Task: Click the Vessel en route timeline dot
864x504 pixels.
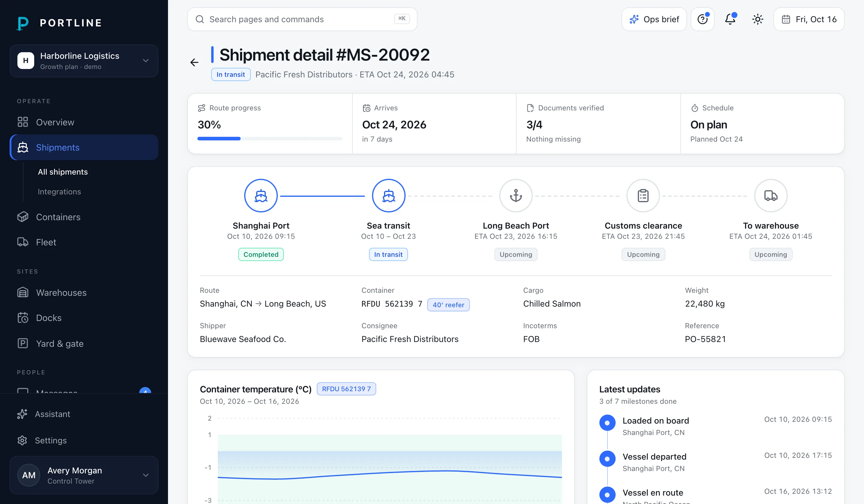Action: click(x=607, y=495)
